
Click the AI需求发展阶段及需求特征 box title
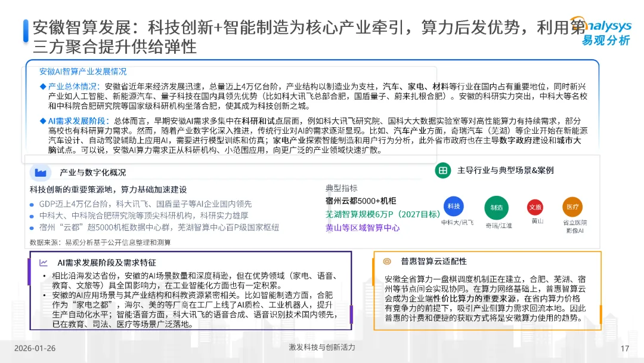107,263
